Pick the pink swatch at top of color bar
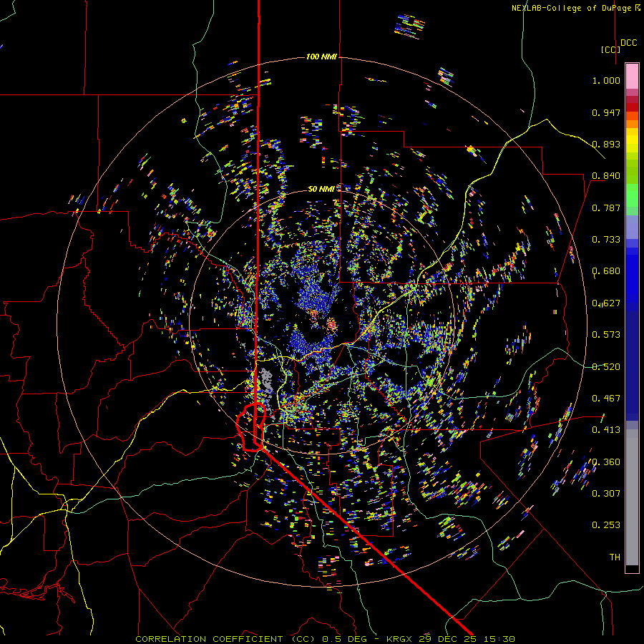The height and width of the screenshot is (644, 644). 632,76
